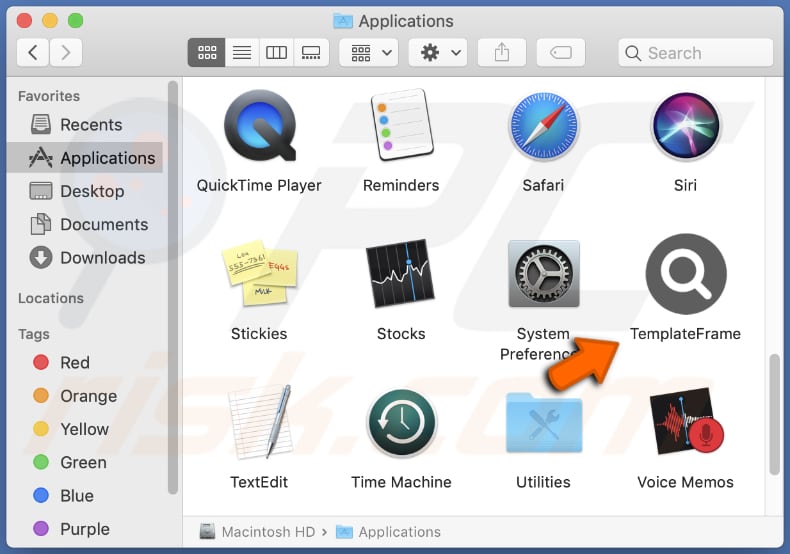Click the Voice Memos name label
Viewport: 790px width, 554px height.
[x=685, y=482]
